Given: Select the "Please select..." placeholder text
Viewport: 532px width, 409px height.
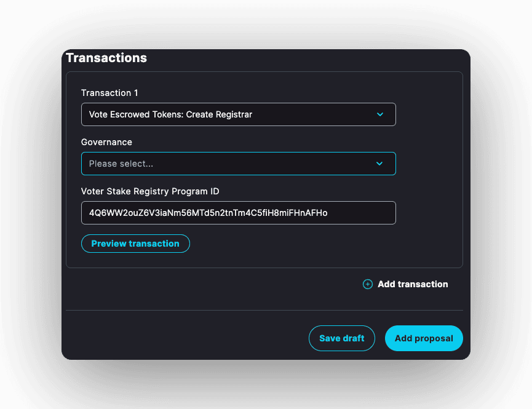Looking at the screenshot, I should click(121, 164).
